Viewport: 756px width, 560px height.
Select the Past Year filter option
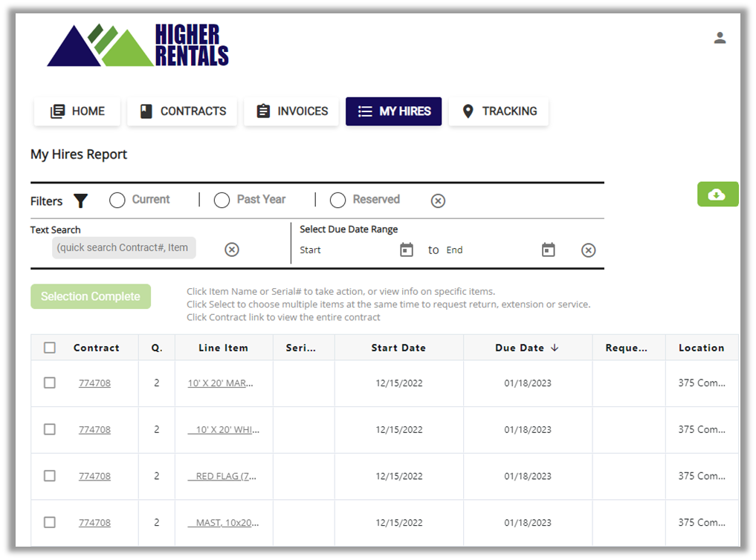coord(222,201)
